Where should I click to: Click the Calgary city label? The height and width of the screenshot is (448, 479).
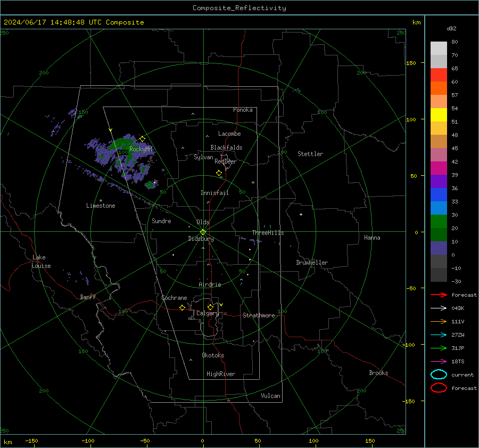pos(208,313)
